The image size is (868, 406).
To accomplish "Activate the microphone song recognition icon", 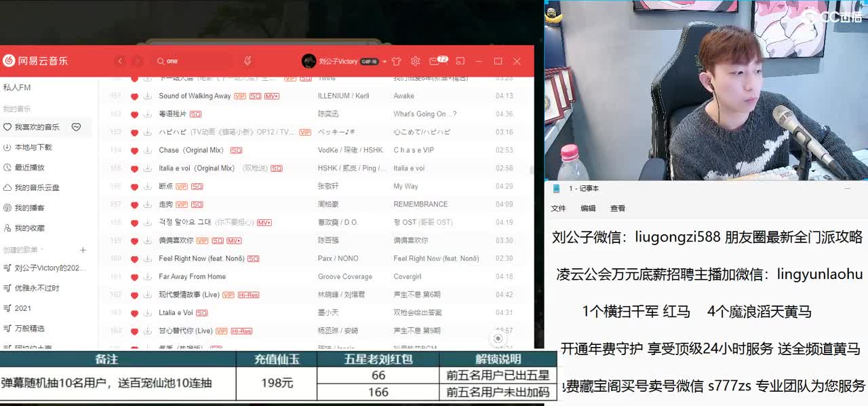I will tap(248, 61).
